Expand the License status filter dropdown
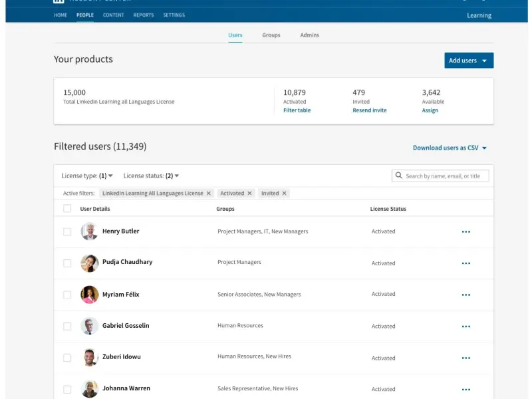 point(151,176)
